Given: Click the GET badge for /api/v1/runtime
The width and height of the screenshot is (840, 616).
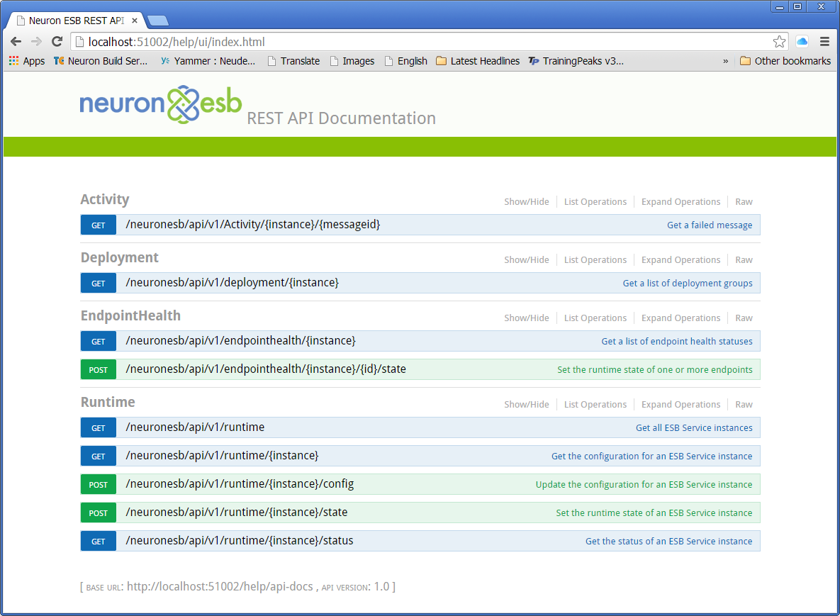Looking at the screenshot, I should pos(98,427).
